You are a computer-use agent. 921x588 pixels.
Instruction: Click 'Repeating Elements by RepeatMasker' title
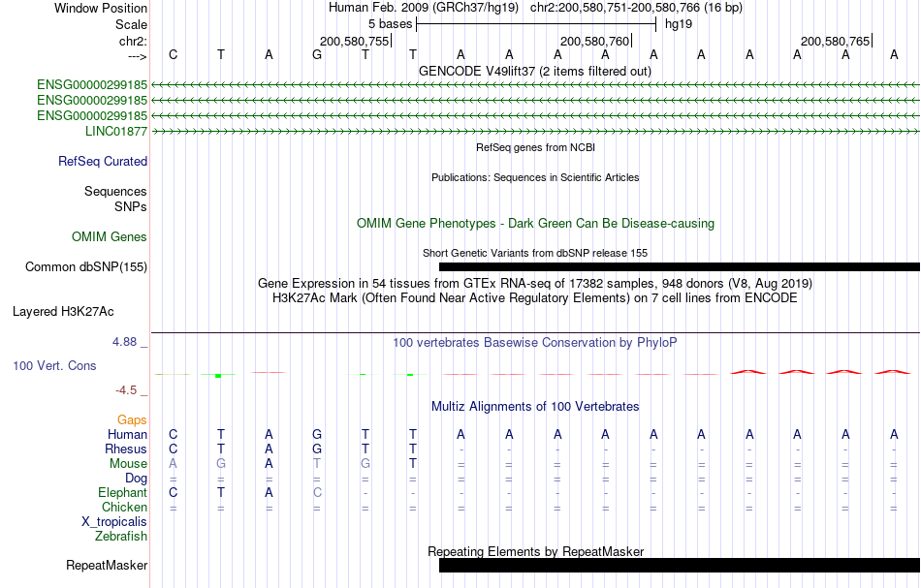tap(536, 551)
